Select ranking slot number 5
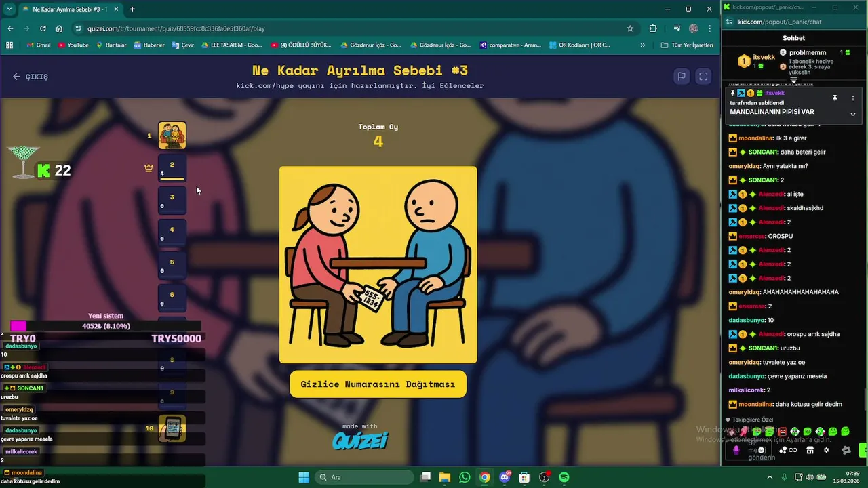The image size is (868, 488). pyautogui.click(x=172, y=266)
